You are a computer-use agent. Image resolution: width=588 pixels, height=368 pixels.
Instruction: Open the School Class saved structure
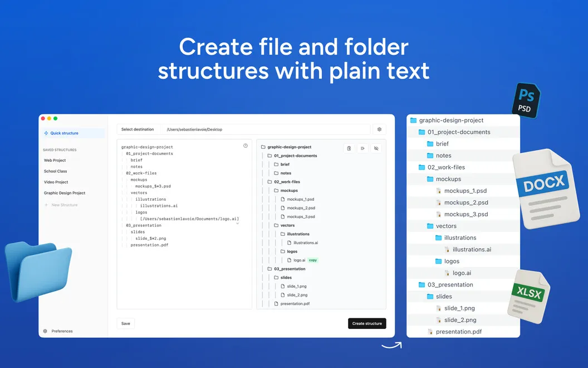pyautogui.click(x=56, y=171)
